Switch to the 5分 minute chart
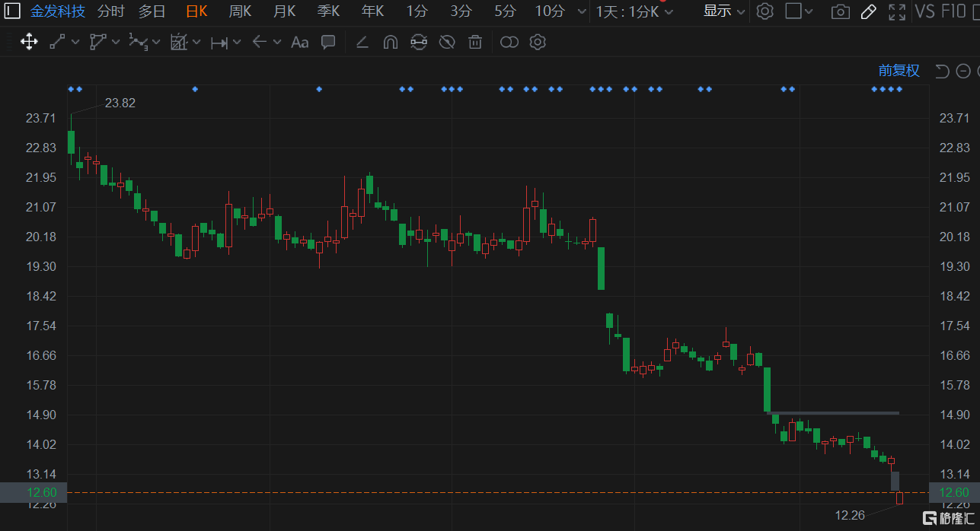The width and height of the screenshot is (980, 531). [x=505, y=11]
